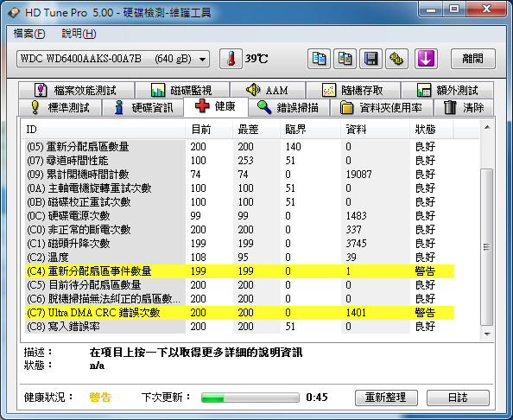Image resolution: width=513 pixels, height=420 pixels.
Task: Click data value 19087 in row 09
Action: click(358, 175)
